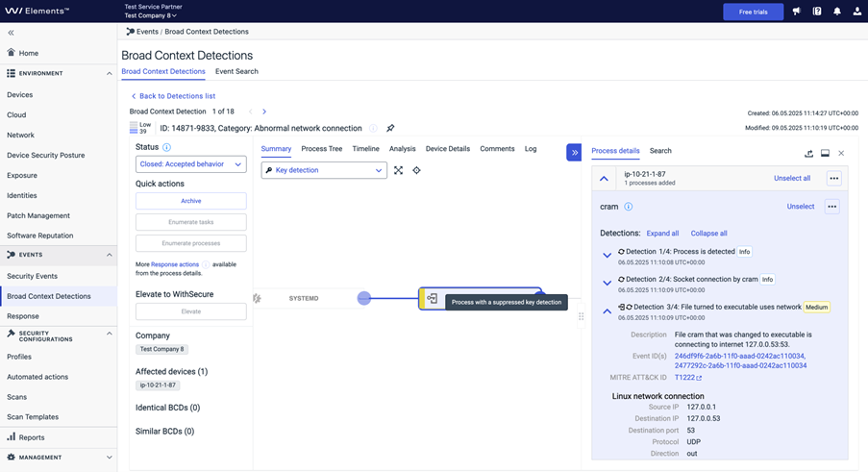Click Unselect link for cram process

801,207
